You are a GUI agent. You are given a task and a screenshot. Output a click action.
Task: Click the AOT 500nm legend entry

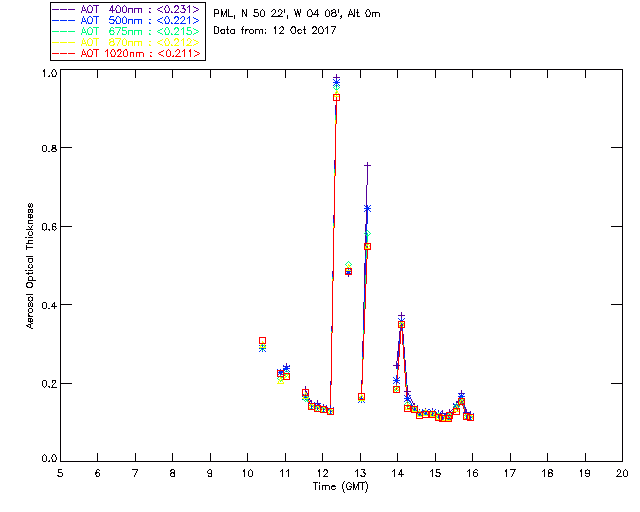pyautogui.click(x=126, y=20)
